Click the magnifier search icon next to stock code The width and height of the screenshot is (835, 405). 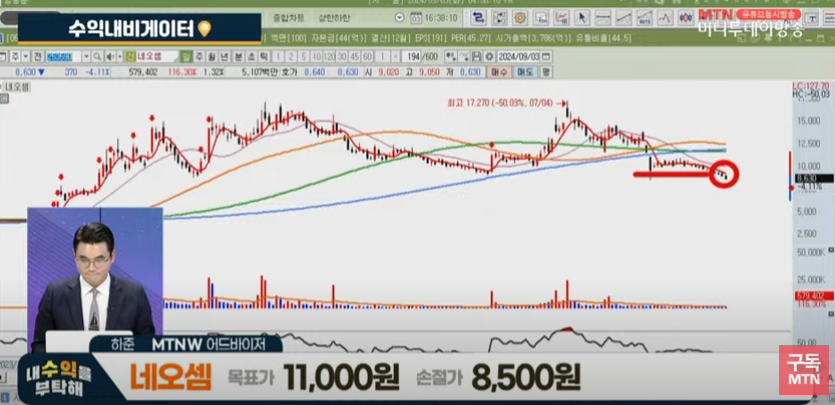(97, 56)
